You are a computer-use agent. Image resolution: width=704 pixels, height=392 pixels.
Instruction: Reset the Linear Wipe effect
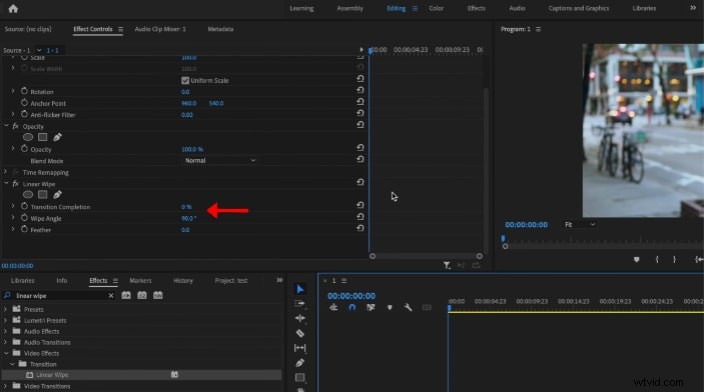coord(360,182)
